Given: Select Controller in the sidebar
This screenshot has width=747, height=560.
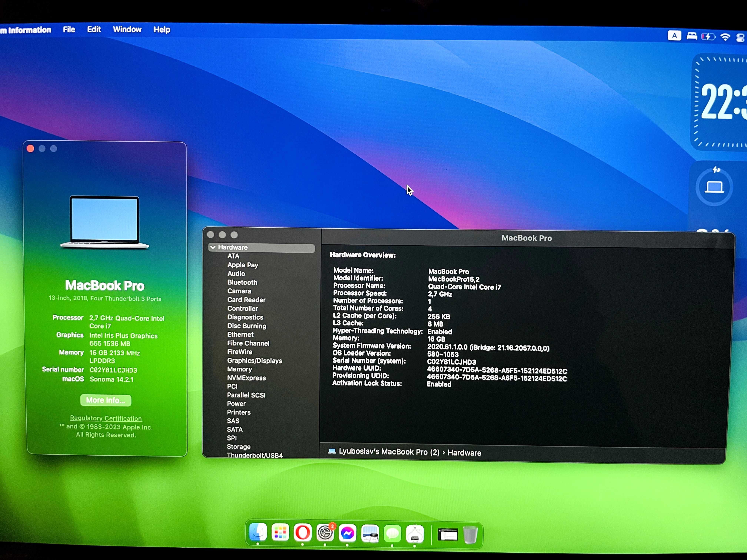Looking at the screenshot, I should click(x=243, y=309).
